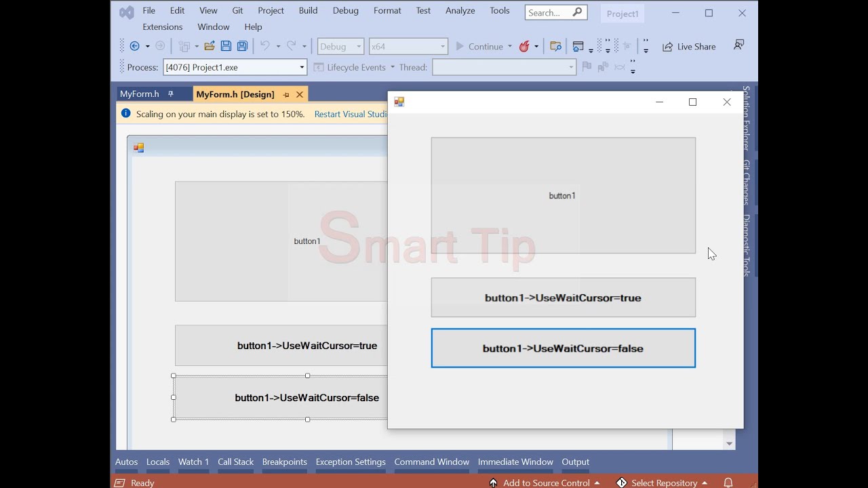This screenshot has width=868, height=488.
Task: Click the Visual Studio logo icon
Action: (127, 12)
